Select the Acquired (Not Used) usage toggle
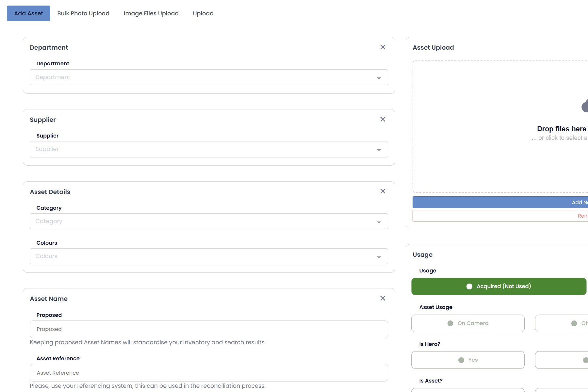The width and height of the screenshot is (588, 392). point(499,286)
